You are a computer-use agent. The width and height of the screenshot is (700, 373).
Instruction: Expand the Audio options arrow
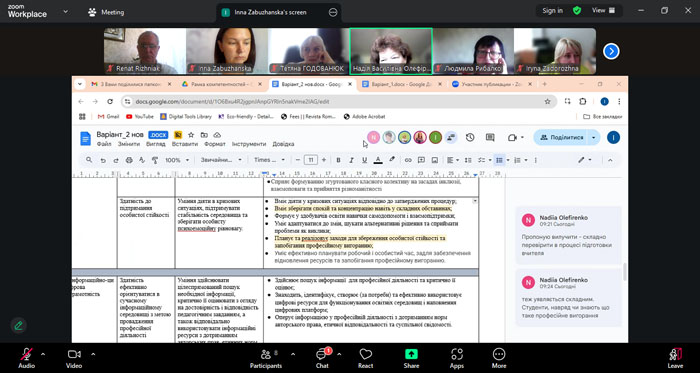tap(43, 354)
